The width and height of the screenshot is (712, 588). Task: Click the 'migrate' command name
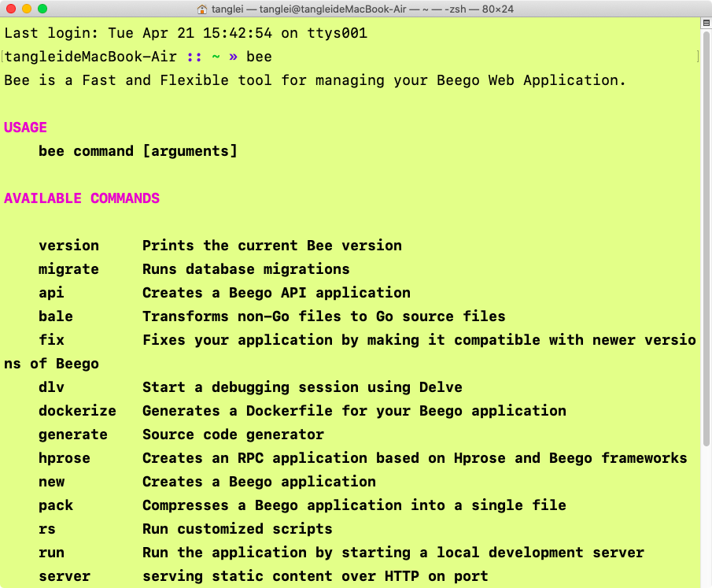point(68,269)
